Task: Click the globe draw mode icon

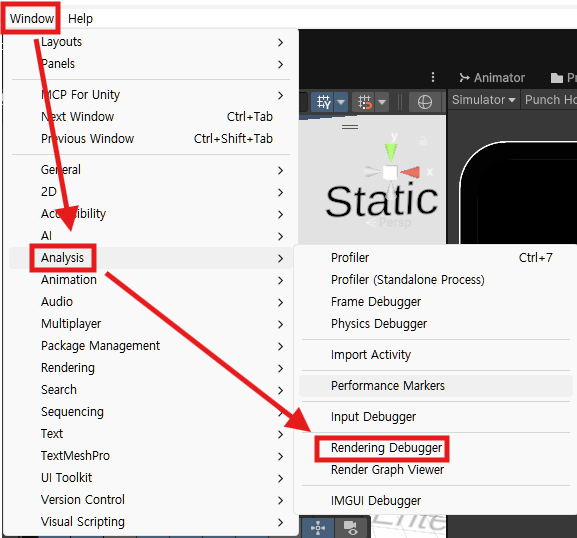Action: (x=425, y=102)
